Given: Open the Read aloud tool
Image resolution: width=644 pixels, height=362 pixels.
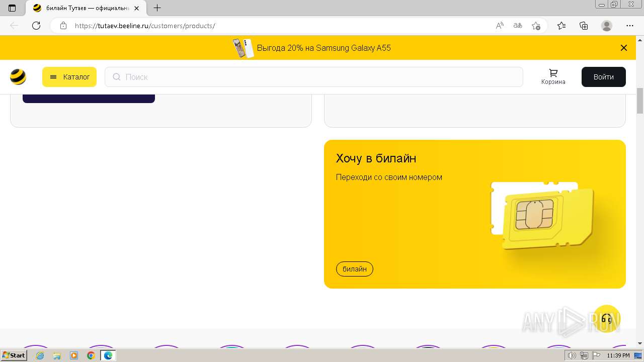Looking at the screenshot, I should point(500,26).
